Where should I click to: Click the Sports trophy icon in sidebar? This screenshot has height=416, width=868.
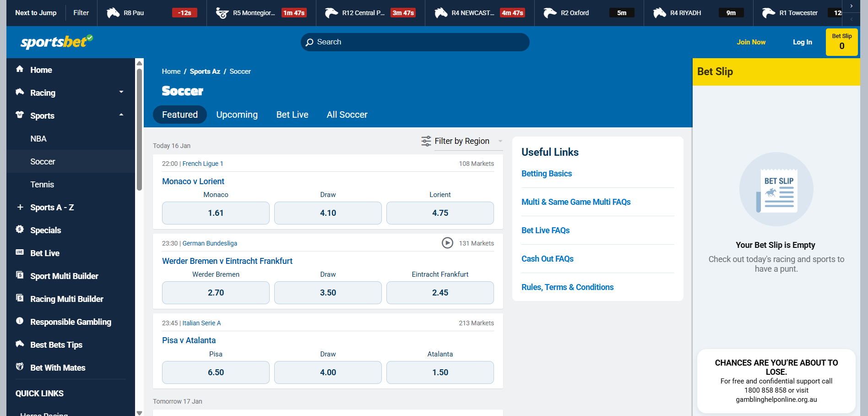20,115
